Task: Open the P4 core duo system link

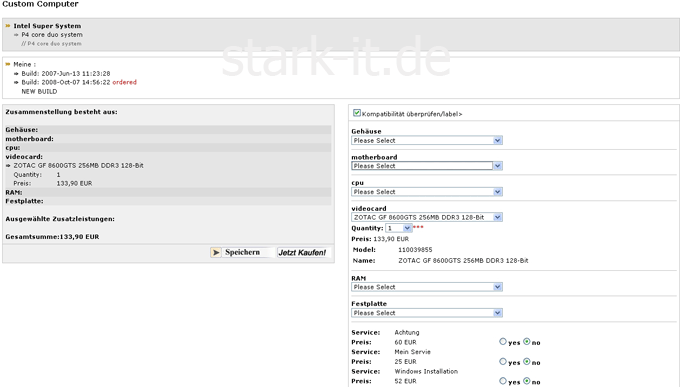Action: click(x=52, y=35)
